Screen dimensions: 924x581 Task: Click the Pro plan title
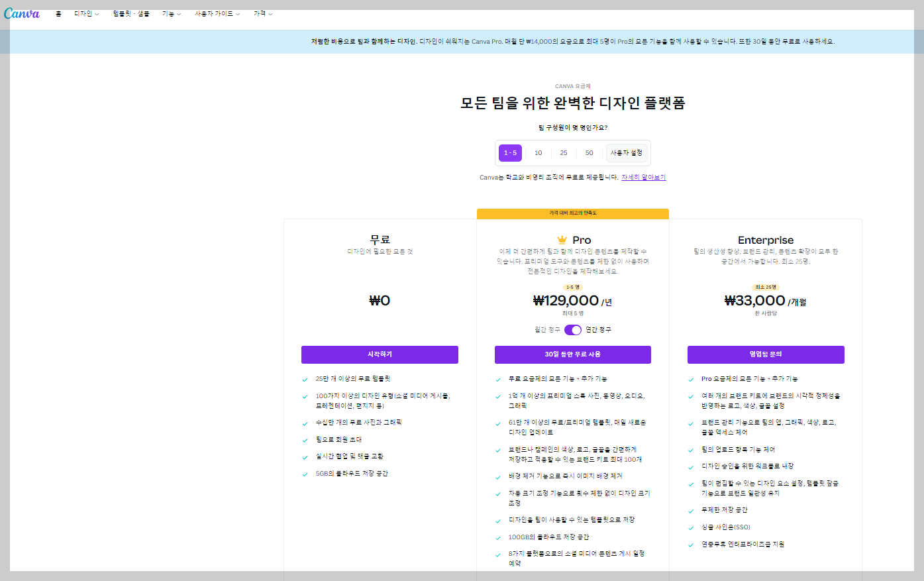tap(582, 240)
